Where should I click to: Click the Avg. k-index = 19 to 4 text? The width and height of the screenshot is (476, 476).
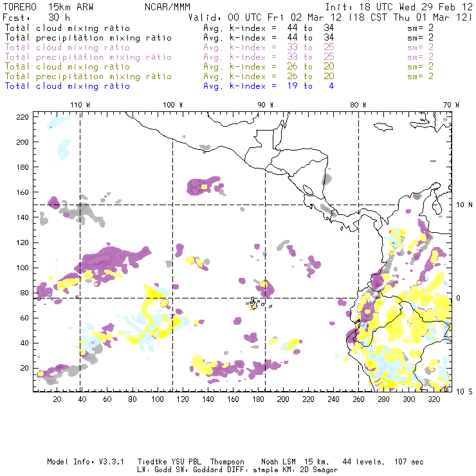268,86
